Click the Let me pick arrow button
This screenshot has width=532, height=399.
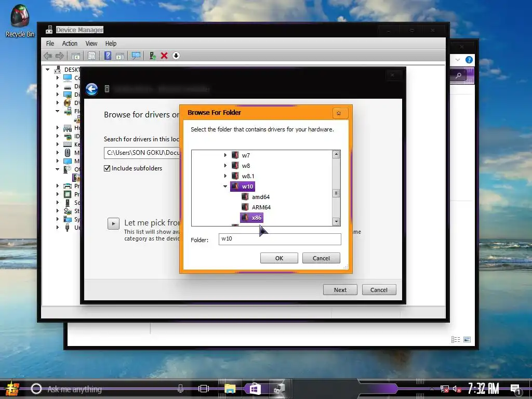(x=113, y=223)
